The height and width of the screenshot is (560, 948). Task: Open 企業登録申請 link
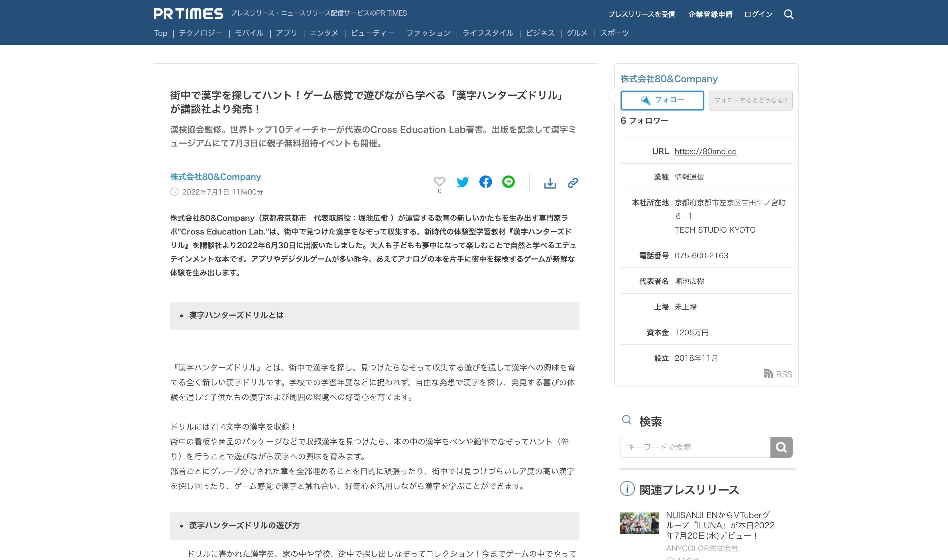pyautogui.click(x=710, y=14)
